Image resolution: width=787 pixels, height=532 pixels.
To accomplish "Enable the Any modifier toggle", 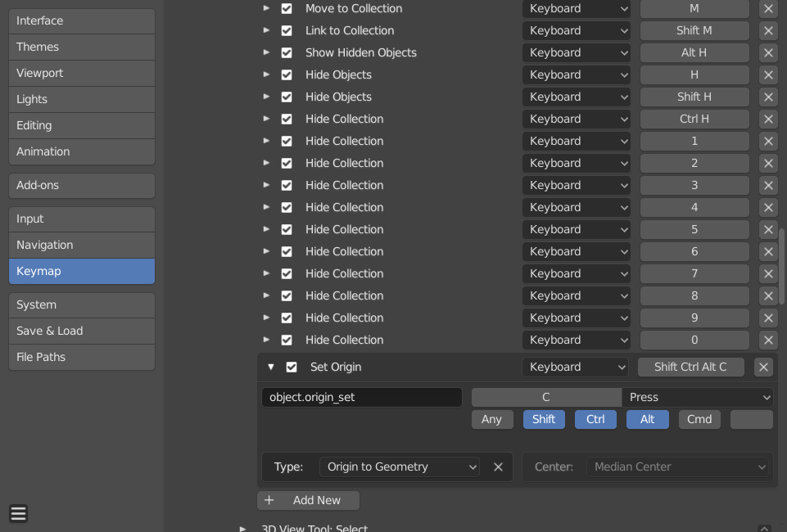I will (492, 419).
